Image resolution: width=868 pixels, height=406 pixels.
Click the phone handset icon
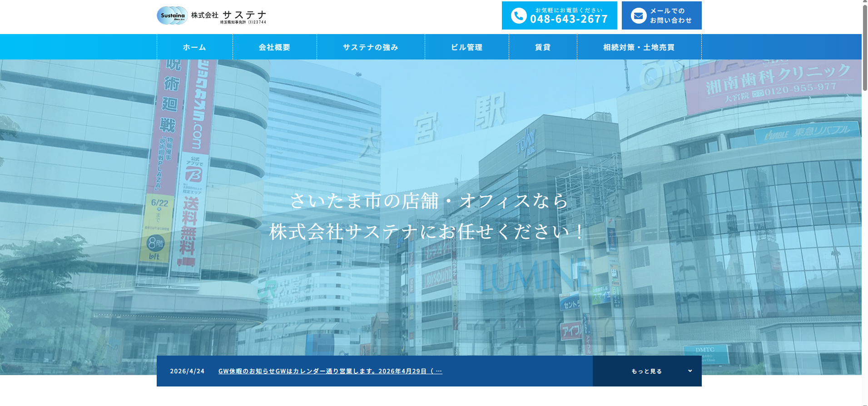519,15
